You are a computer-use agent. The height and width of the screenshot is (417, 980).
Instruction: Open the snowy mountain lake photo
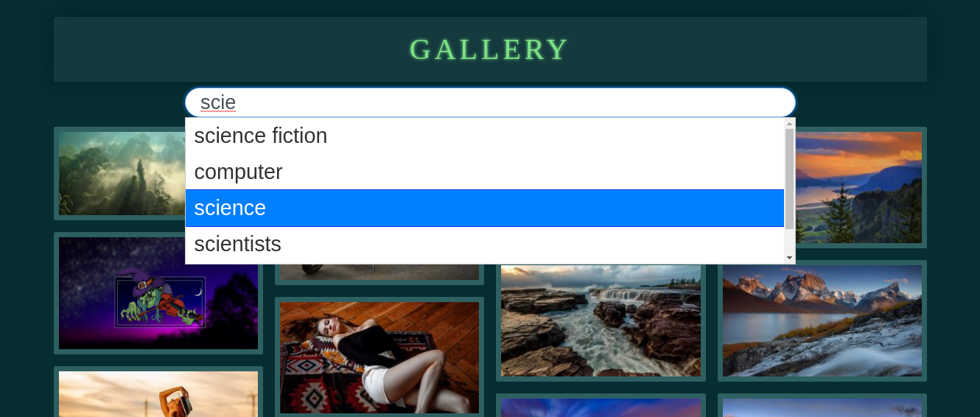[822, 320]
